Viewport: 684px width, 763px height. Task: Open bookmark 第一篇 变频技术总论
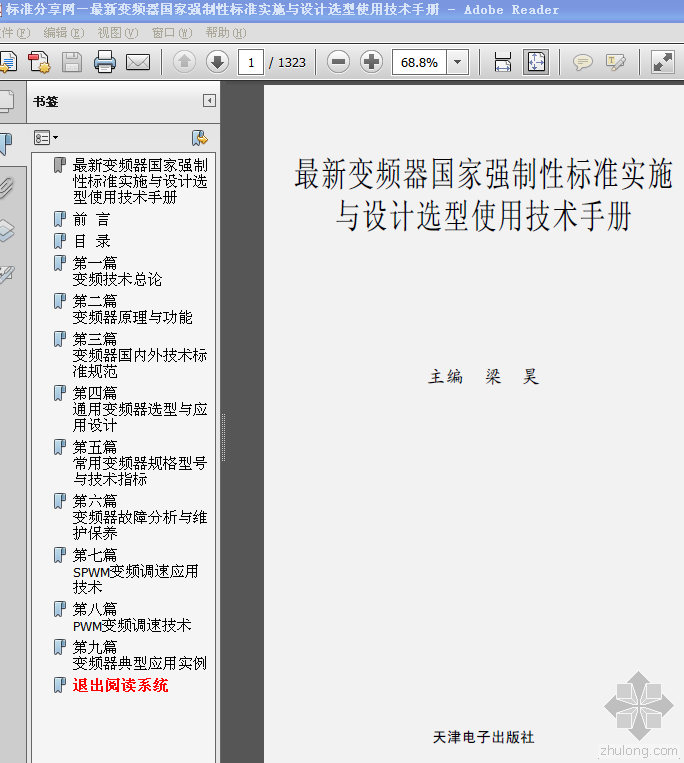pyautogui.click(x=116, y=271)
